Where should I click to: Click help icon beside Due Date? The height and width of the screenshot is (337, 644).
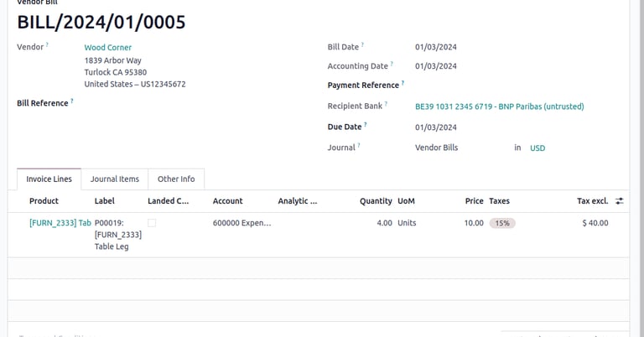(366, 125)
